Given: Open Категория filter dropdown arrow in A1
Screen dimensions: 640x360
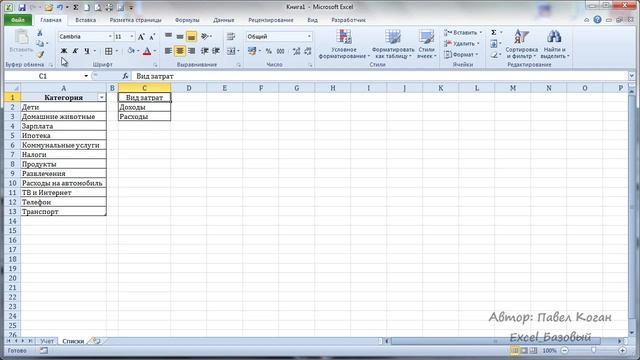Looking at the screenshot, I should tap(102, 98).
